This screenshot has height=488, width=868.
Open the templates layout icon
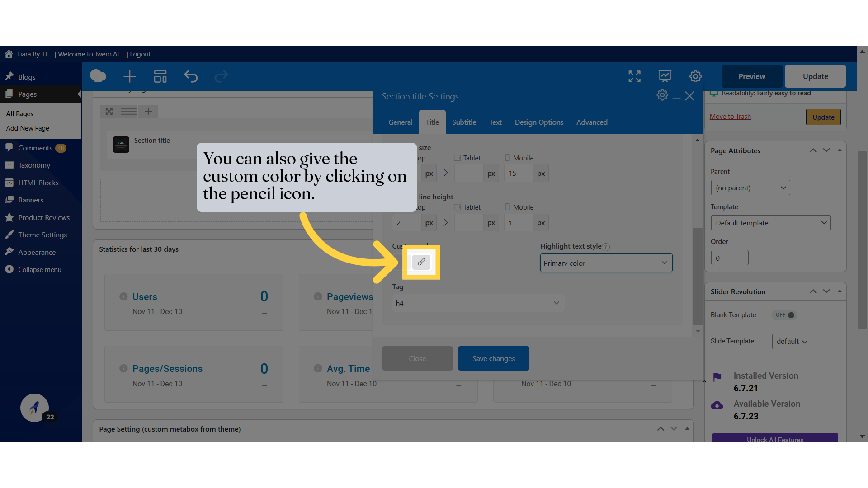point(160,76)
